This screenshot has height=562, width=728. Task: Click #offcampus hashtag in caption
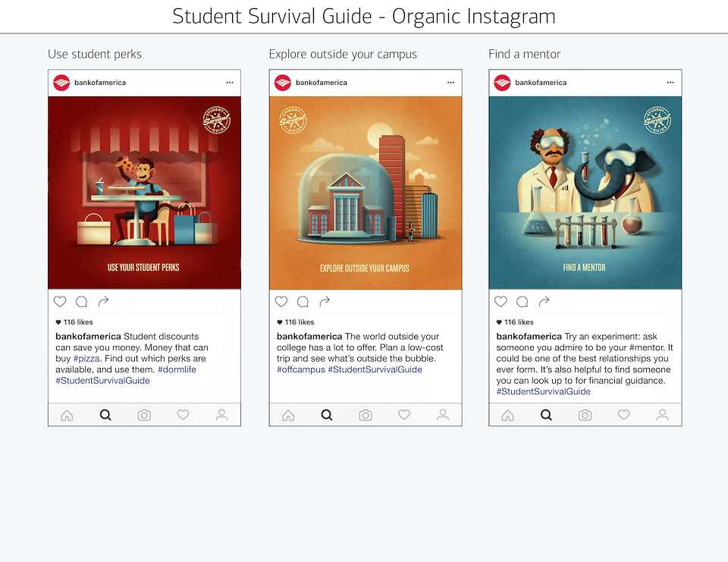point(301,369)
